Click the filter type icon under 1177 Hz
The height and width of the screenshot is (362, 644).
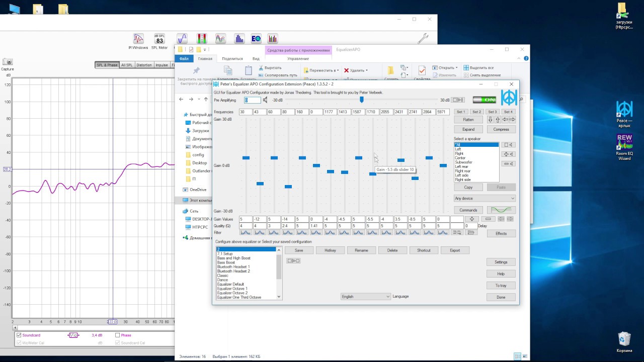pos(330,233)
